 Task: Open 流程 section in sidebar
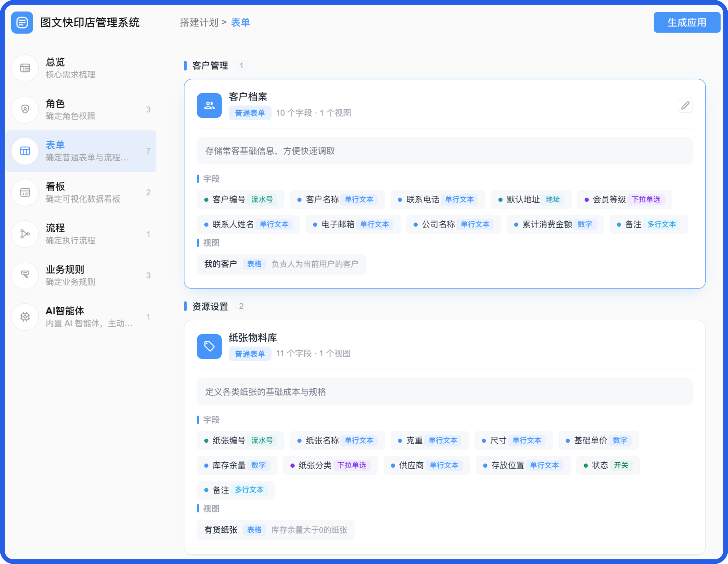pos(81,234)
